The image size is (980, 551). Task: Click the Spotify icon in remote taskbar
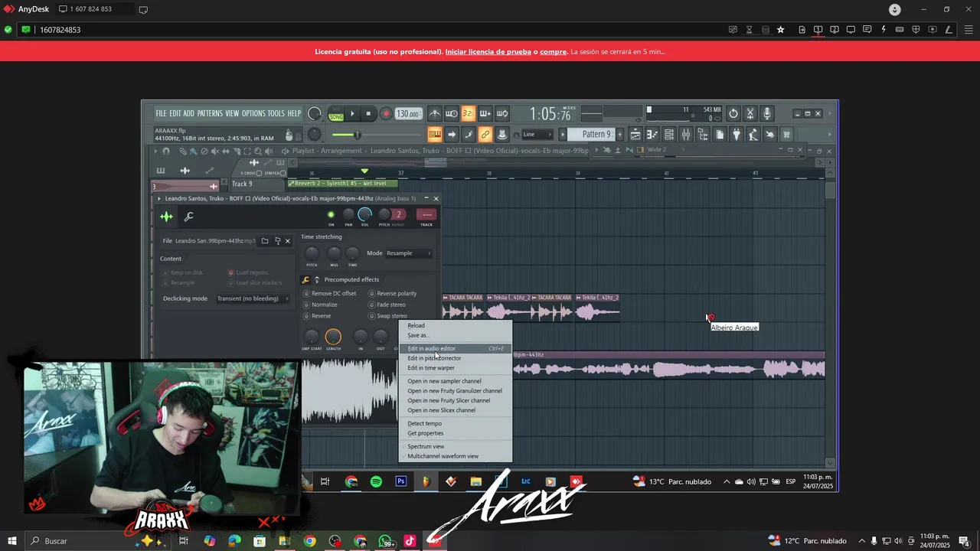(x=376, y=481)
